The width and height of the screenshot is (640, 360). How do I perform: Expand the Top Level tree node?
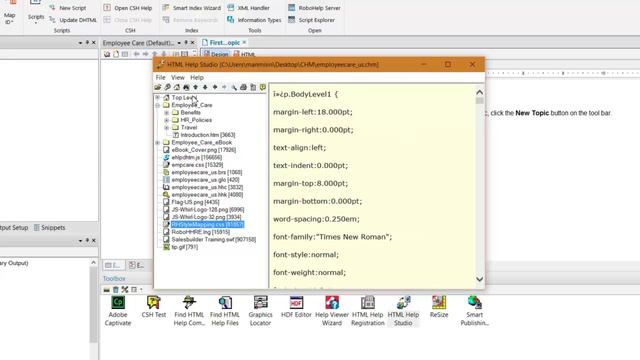click(158, 98)
